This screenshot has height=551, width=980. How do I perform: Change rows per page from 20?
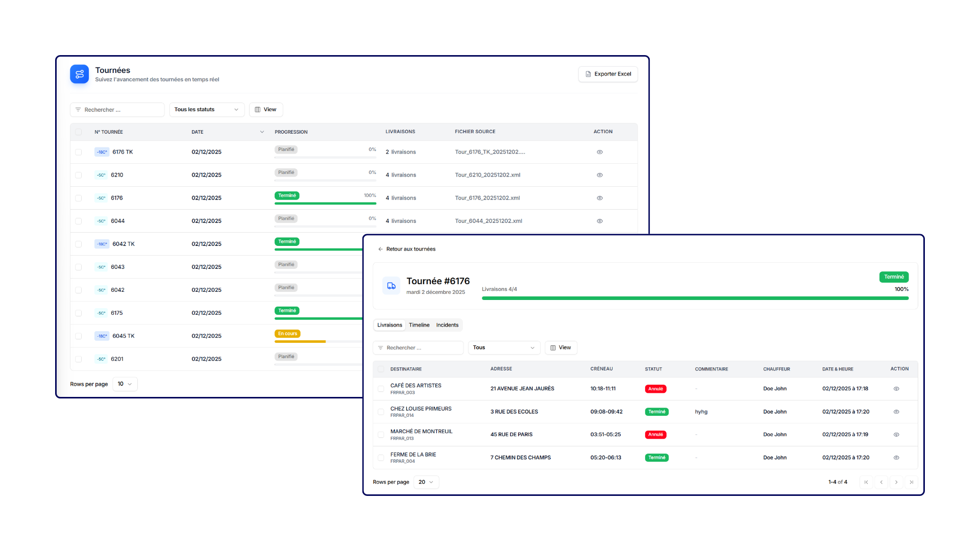click(x=426, y=482)
